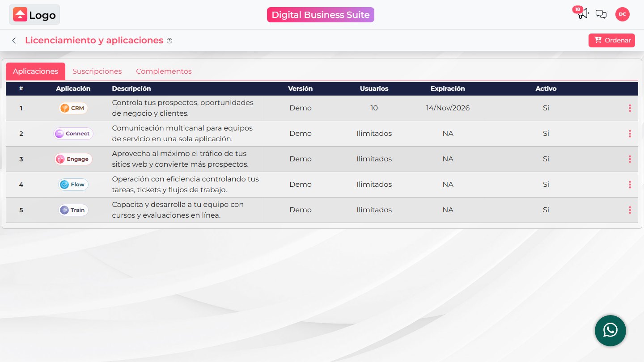Click the Ordenar button
The width and height of the screenshot is (644, 362).
[x=612, y=40]
